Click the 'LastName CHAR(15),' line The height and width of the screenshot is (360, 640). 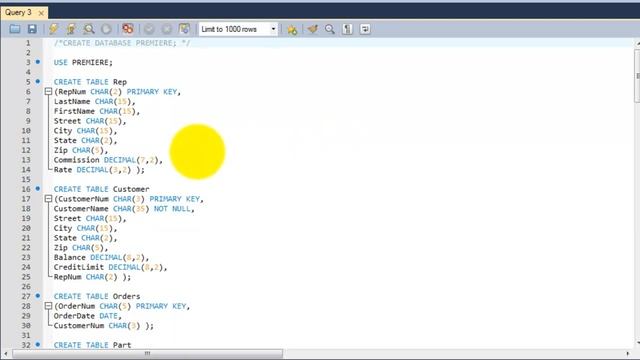pos(94,102)
